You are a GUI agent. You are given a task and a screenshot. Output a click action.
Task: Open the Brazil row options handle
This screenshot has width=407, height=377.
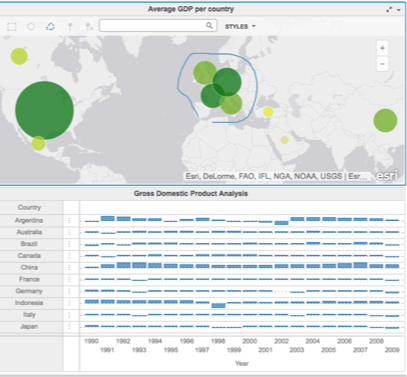(69, 244)
